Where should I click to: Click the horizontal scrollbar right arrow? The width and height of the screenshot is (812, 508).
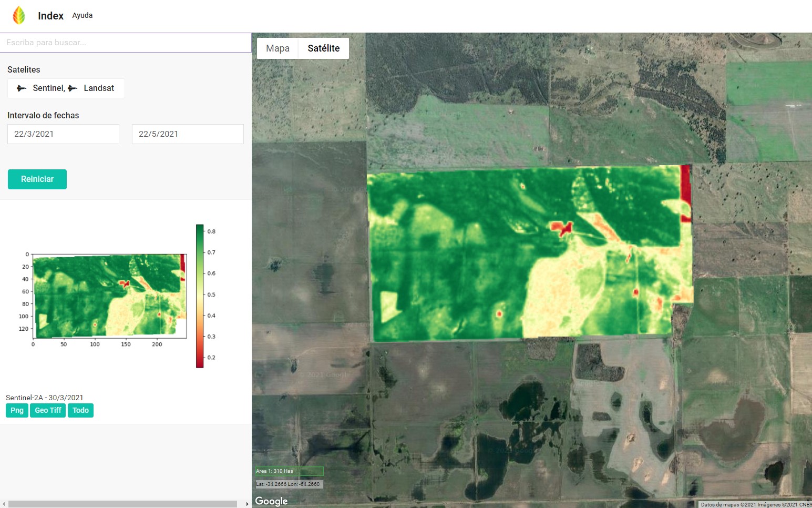click(x=248, y=504)
